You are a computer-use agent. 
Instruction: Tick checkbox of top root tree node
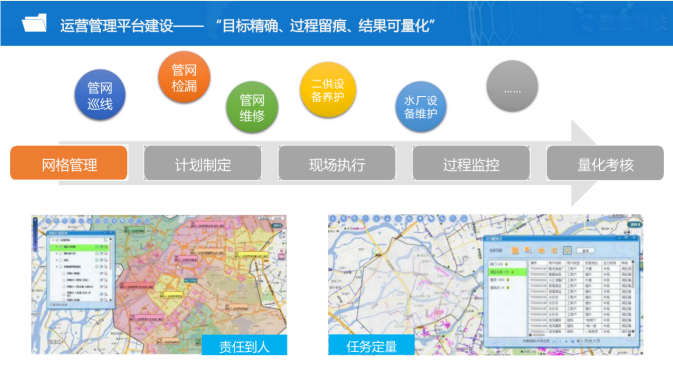click(57, 240)
